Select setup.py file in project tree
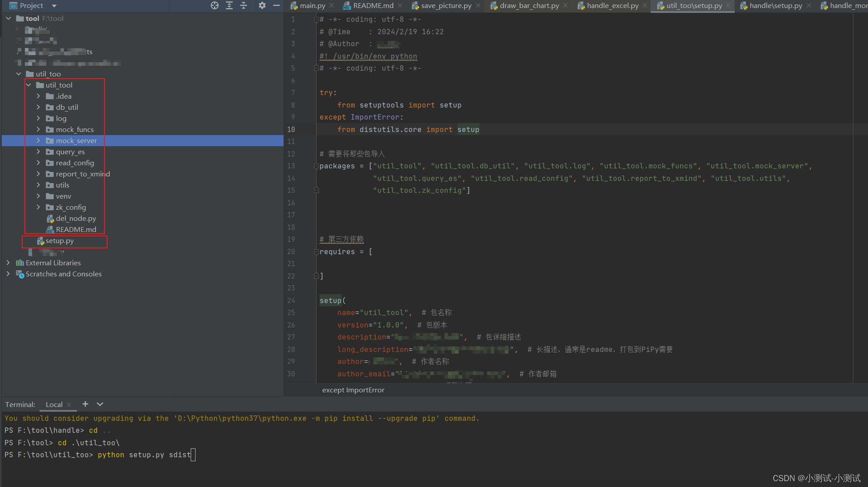This screenshot has width=868, height=487. tap(60, 240)
